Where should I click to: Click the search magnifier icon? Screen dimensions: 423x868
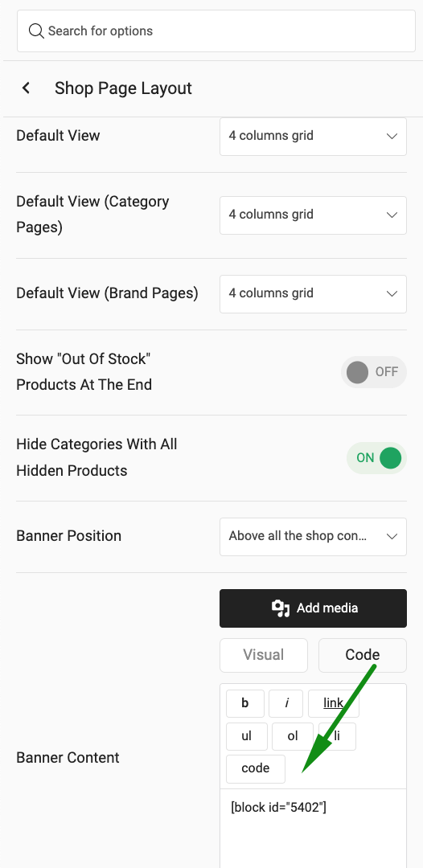36,31
